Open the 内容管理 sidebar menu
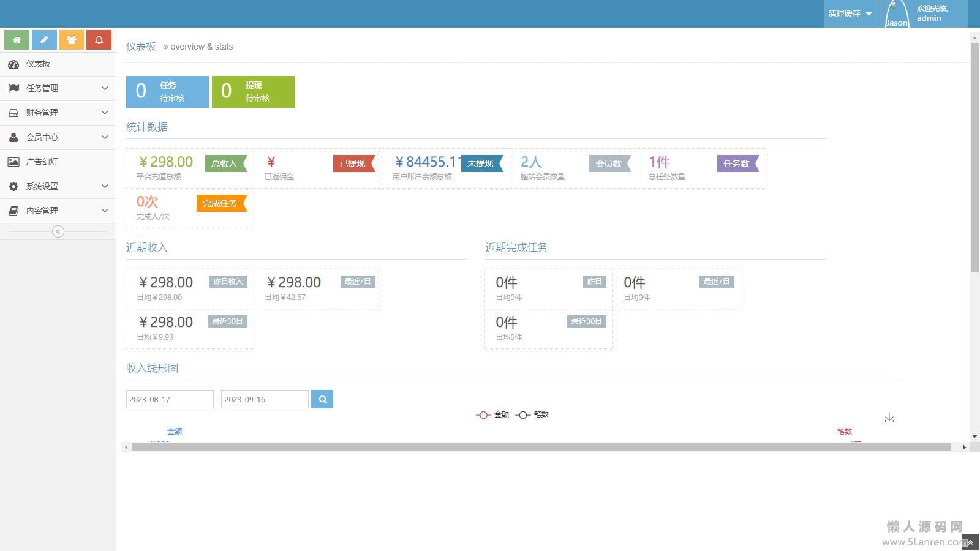The image size is (980, 551). 58,211
